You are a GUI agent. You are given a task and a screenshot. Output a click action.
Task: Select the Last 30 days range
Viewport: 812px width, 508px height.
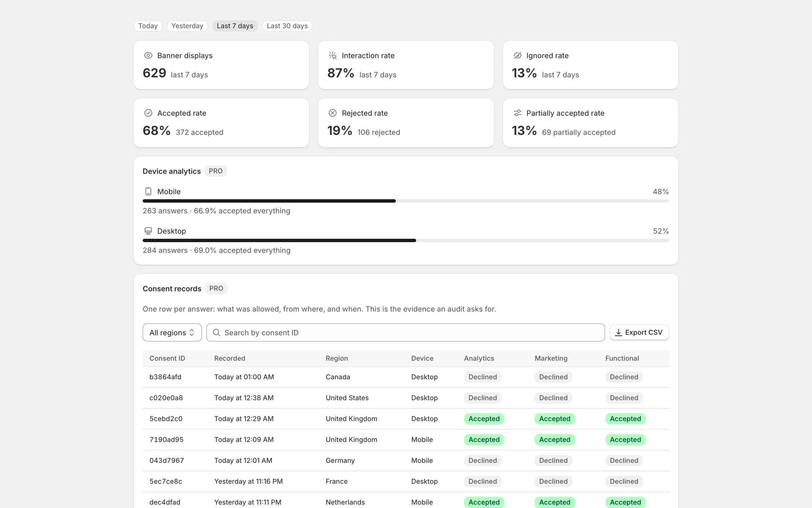click(x=287, y=26)
